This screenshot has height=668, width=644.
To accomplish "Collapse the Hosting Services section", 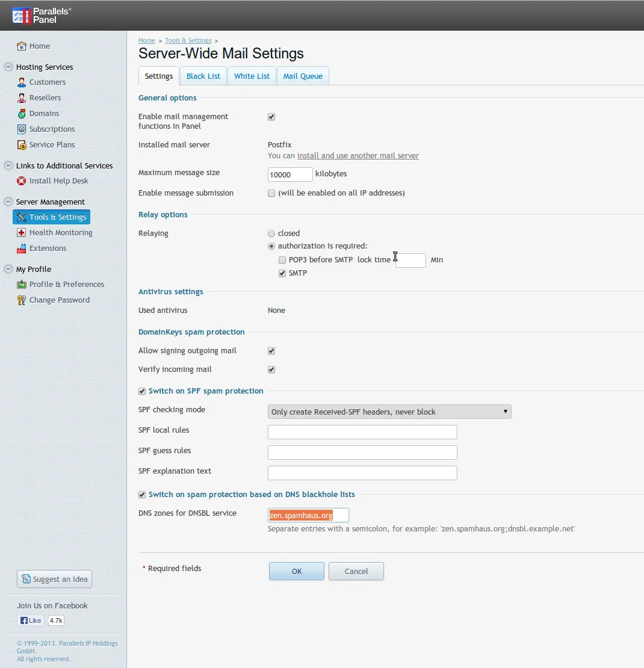I will [8, 67].
